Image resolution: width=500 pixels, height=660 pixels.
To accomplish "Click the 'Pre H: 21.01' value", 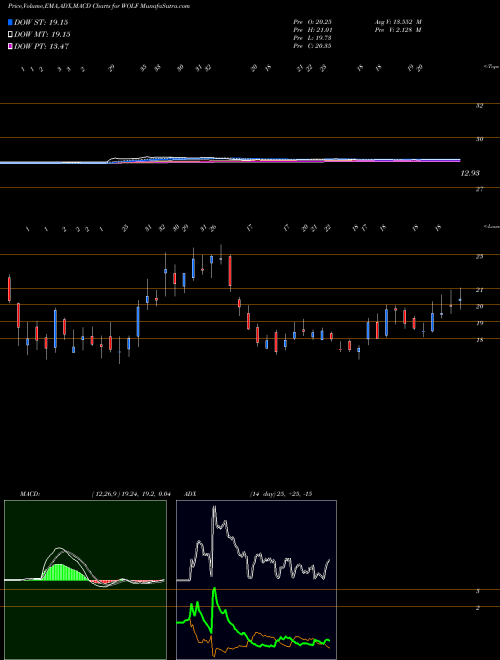I will coord(312,30).
